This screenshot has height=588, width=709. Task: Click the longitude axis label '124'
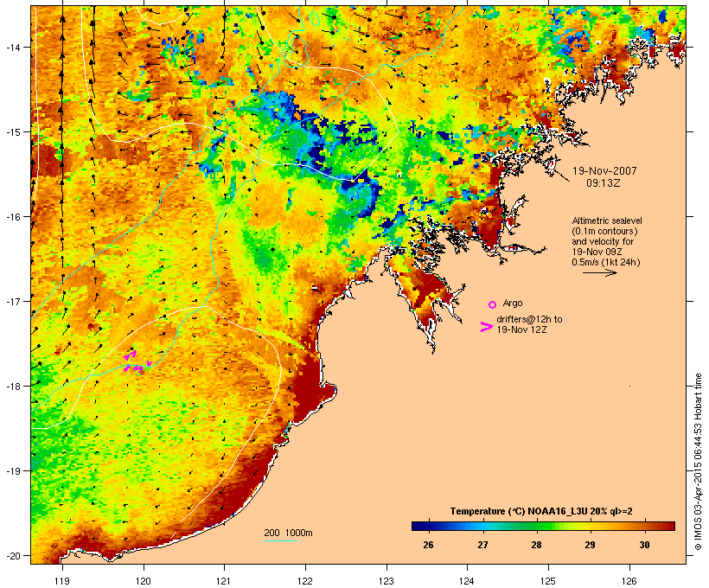click(467, 581)
